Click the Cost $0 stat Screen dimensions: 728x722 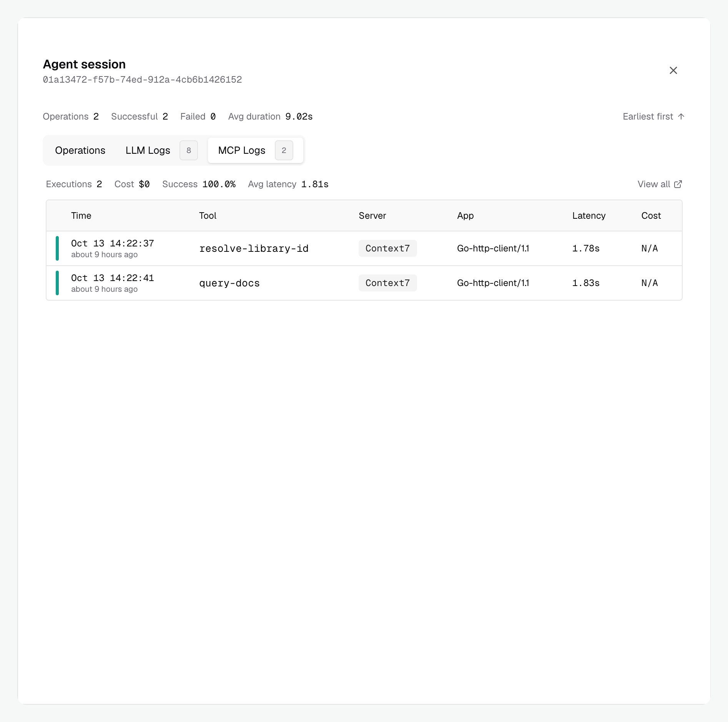click(132, 184)
